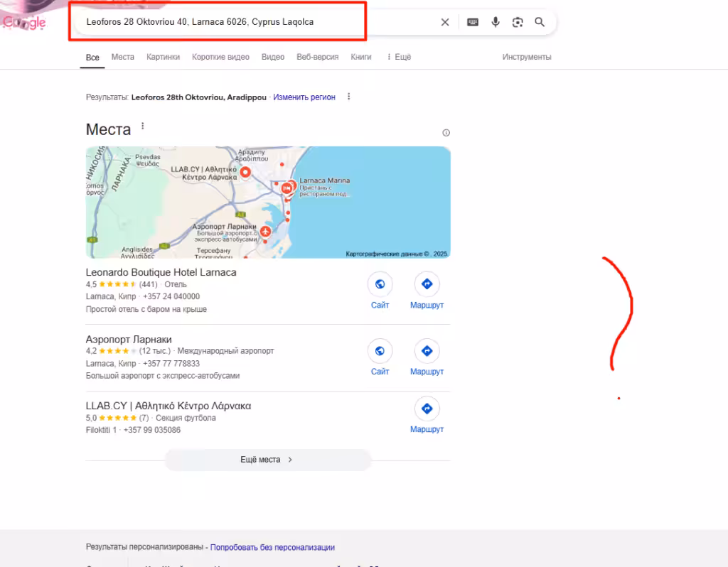Screen dimensions: 728x567
Task: Open image search with the camera lens icon
Action: click(518, 22)
